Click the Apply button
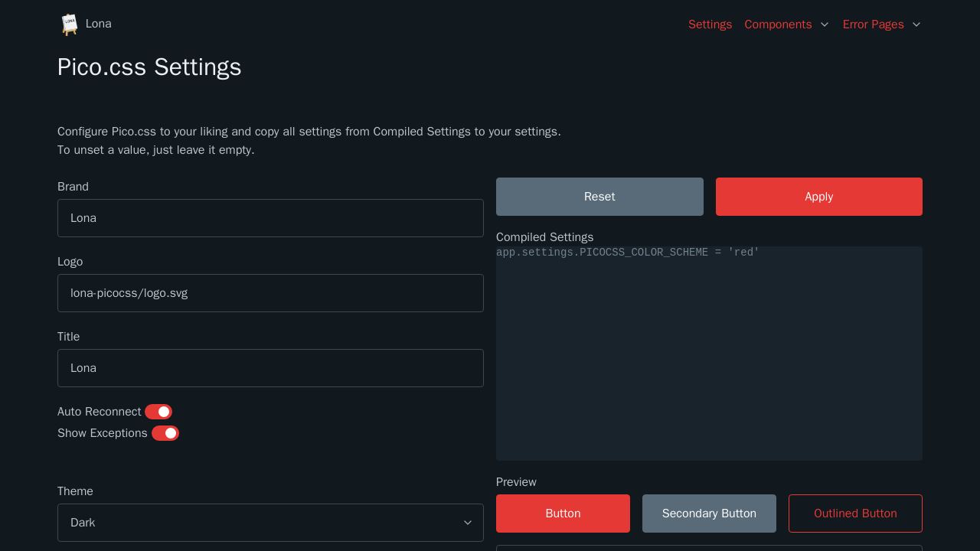The height and width of the screenshot is (551, 980). pos(819,197)
